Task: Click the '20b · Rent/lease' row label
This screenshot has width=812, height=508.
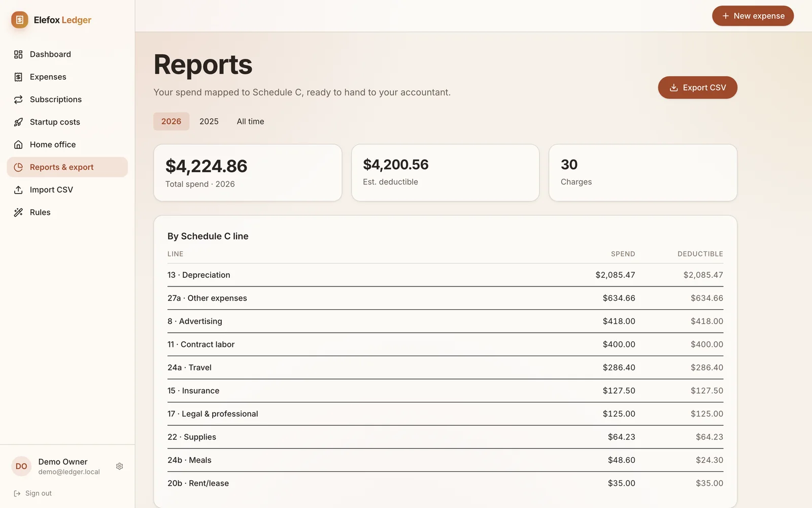Action: [198, 483]
